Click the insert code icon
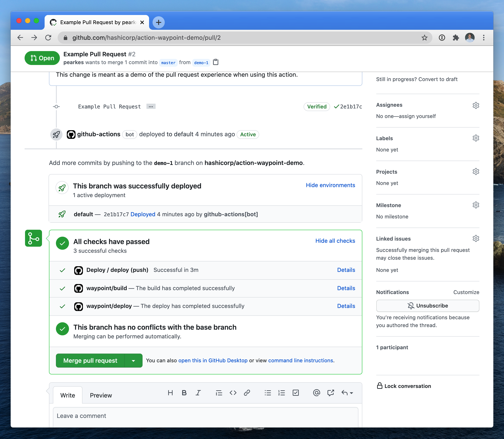Viewport: 504px width, 439px height. click(x=233, y=393)
